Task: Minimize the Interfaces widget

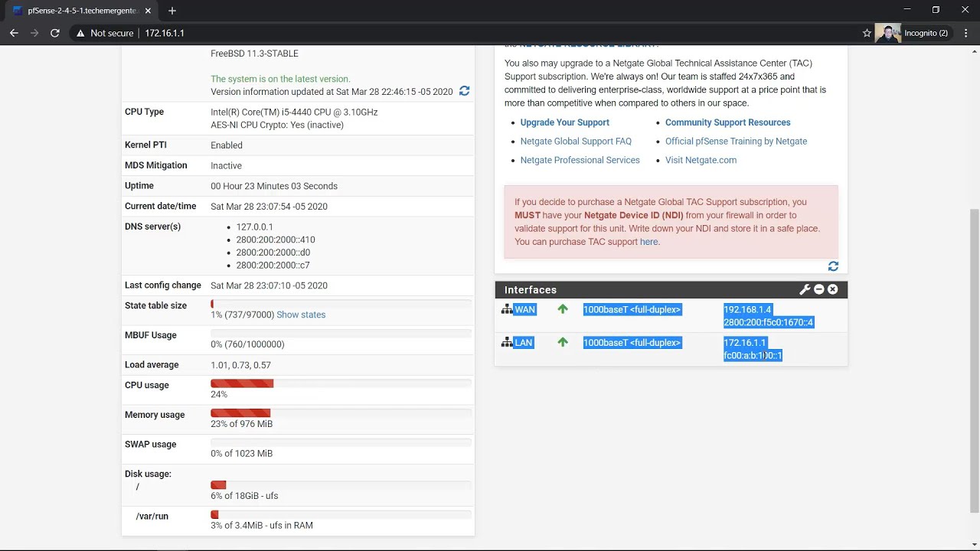Action: 818,290
